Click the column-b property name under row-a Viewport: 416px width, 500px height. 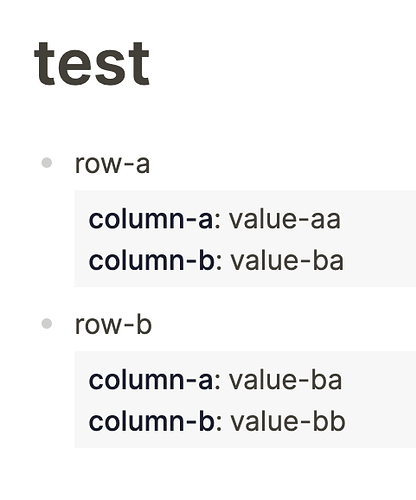pos(152,261)
